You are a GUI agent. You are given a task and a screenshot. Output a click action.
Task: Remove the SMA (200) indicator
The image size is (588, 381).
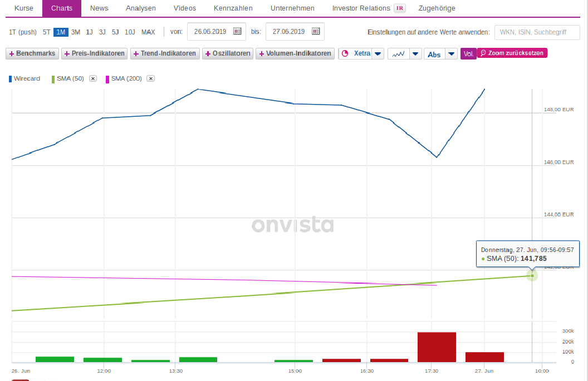coord(150,78)
